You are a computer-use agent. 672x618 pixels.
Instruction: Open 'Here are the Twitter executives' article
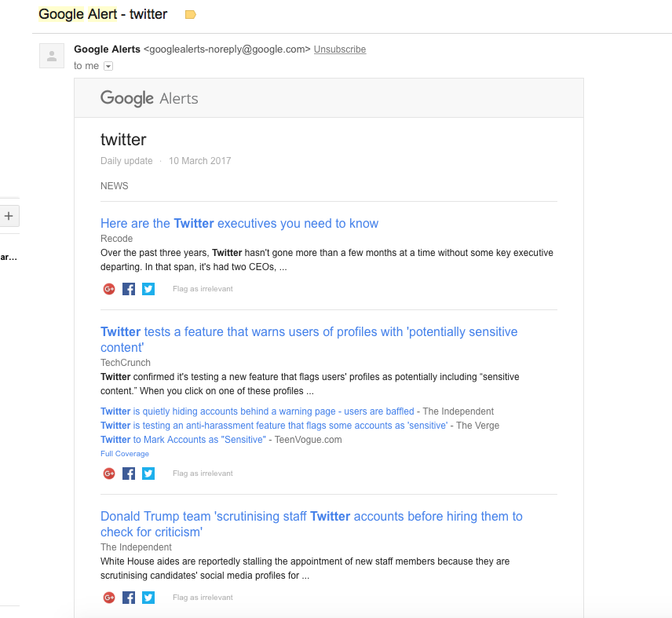point(239,223)
